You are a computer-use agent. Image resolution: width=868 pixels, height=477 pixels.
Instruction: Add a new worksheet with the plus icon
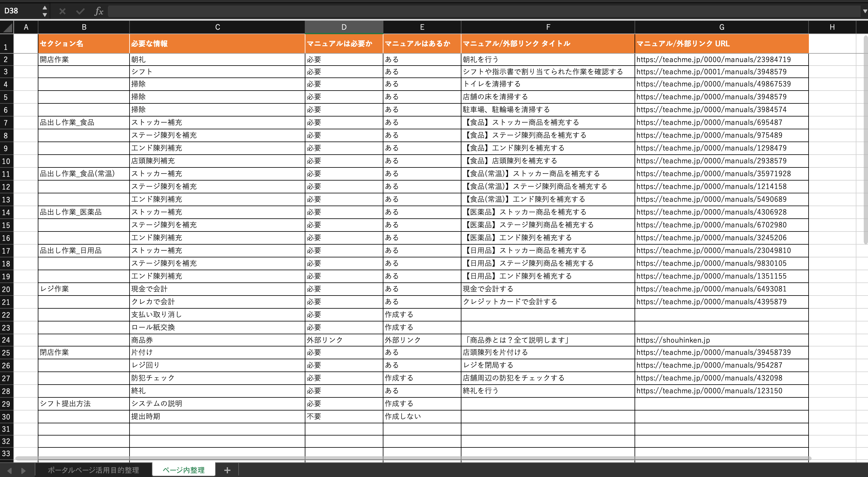coord(227,470)
